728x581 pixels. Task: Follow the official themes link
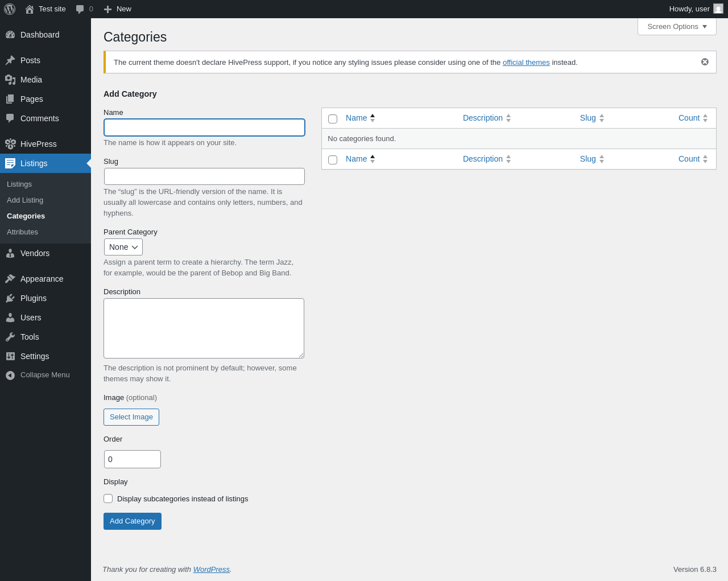526,63
